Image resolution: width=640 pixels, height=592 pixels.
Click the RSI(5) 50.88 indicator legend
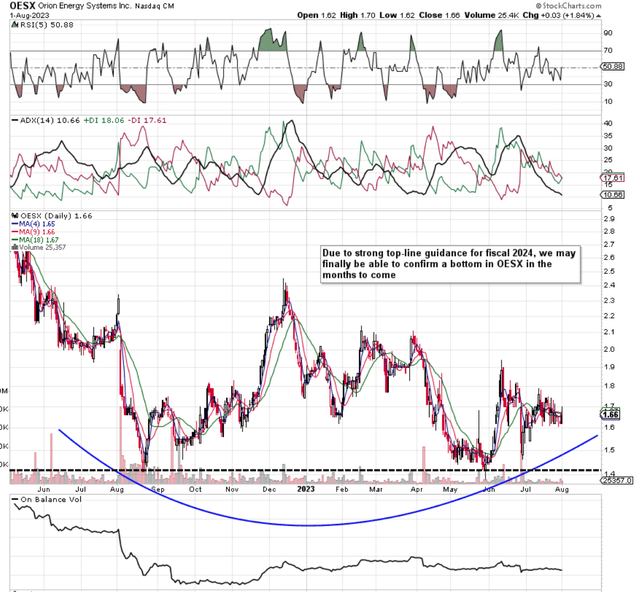(x=47, y=25)
